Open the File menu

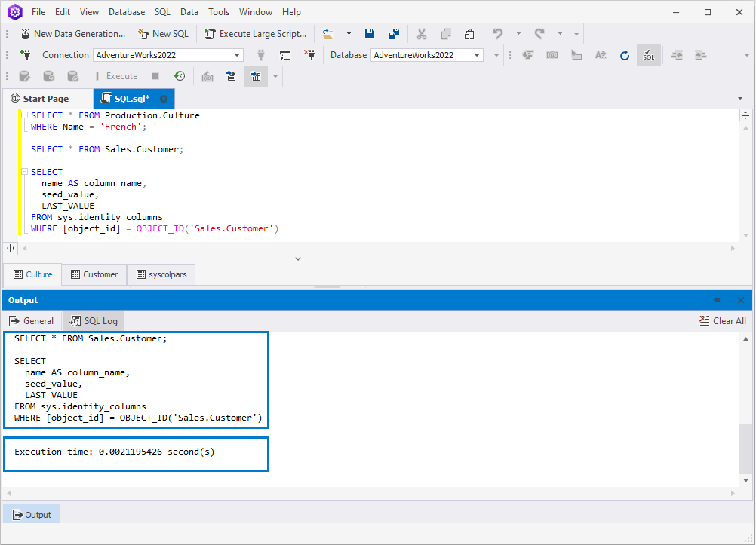click(38, 12)
